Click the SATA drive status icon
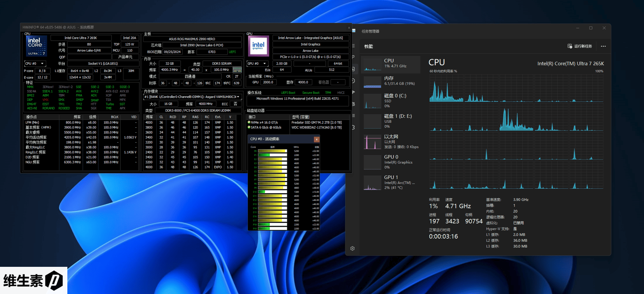 coord(249,127)
